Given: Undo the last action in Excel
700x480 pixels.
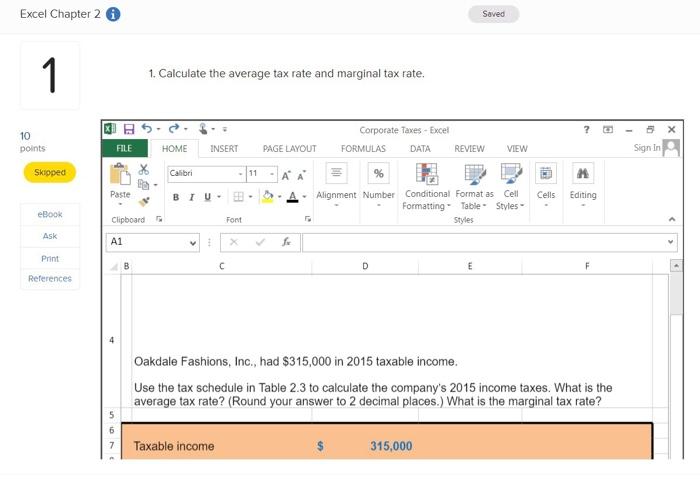Looking at the screenshot, I should coord(146,129).
